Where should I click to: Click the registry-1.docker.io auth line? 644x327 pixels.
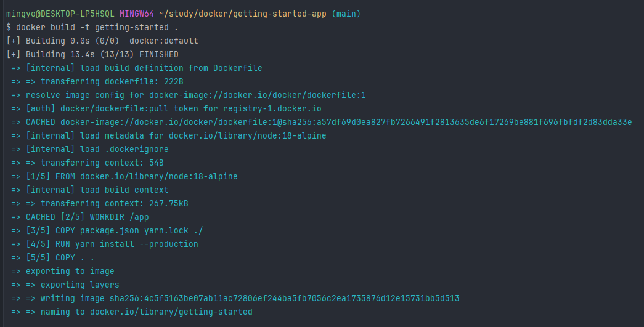point(166,109)
